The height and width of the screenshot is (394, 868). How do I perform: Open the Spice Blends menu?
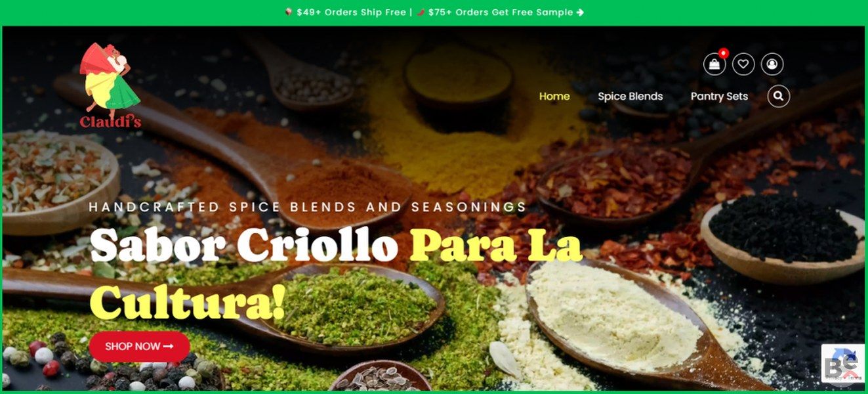pos(630,96)
